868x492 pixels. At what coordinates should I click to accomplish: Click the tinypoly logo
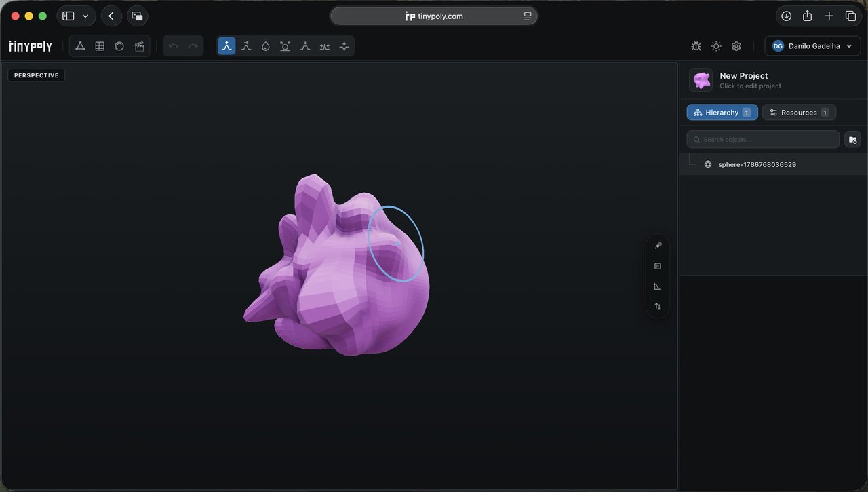[31, 46]
